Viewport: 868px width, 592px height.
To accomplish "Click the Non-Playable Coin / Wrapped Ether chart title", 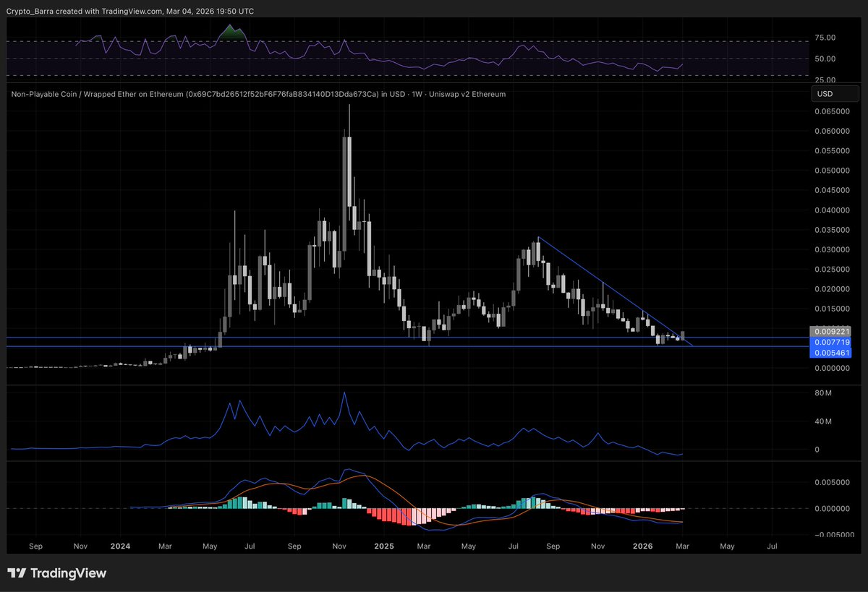I will (x=258, y=94).
